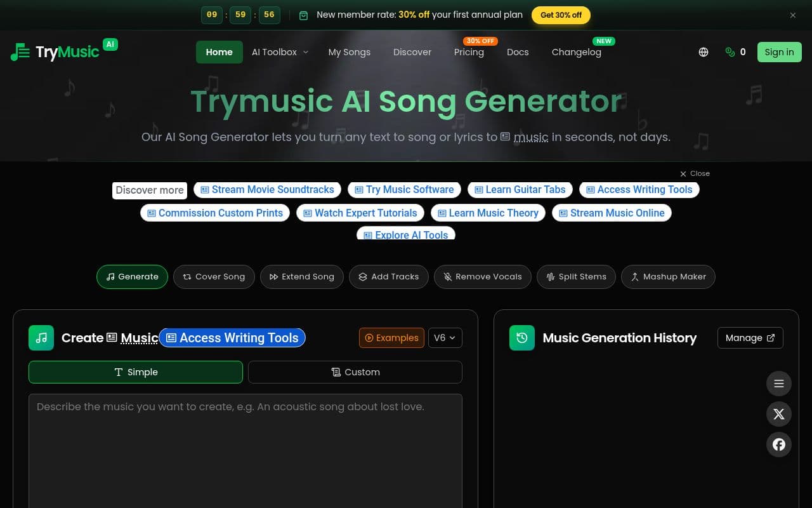Open the floating menu hamburger icon
The image size is (812, 508).
[x=779, y=384]
